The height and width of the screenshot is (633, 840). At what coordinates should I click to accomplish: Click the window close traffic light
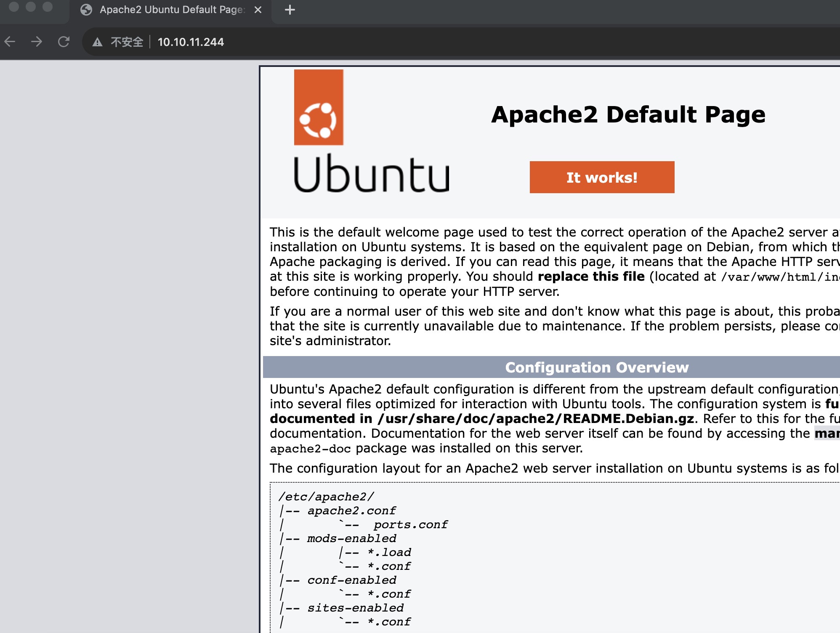point(14,6)
